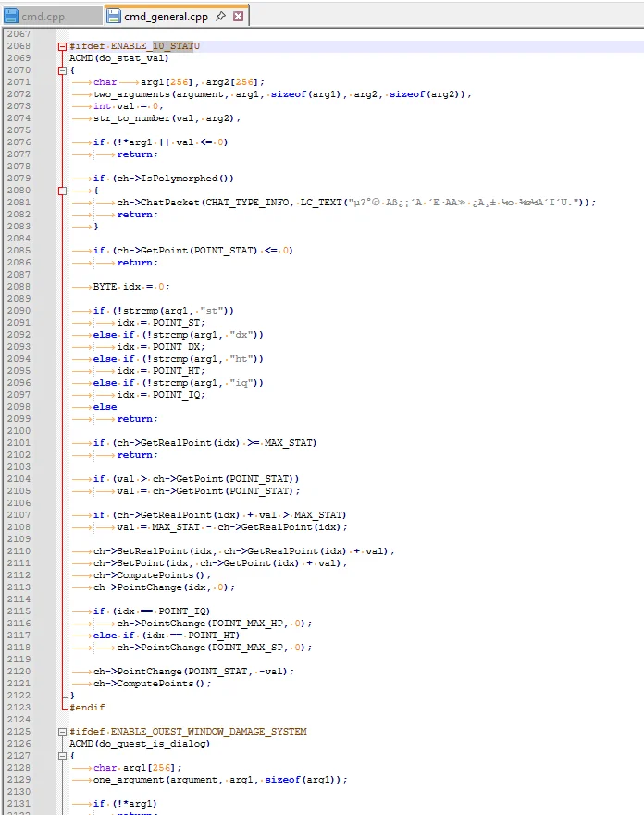Collapse the do_stat_val function body at line 2070
Screen dimensions: 644x815
62,70
